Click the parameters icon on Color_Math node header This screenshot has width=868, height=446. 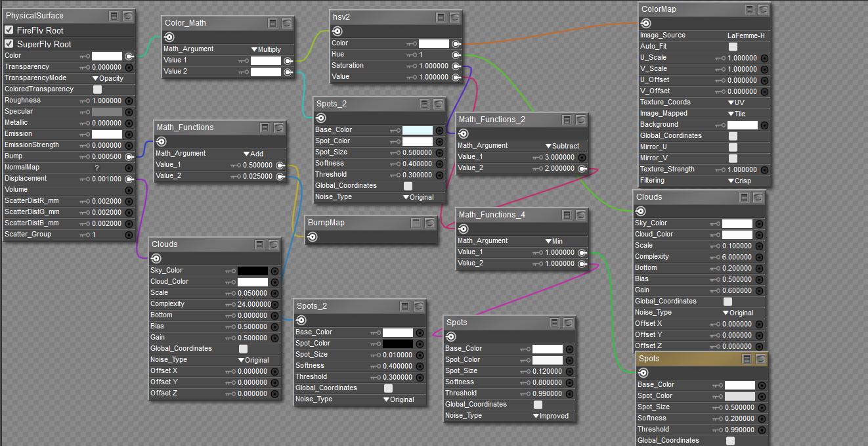tap(274, 23)
